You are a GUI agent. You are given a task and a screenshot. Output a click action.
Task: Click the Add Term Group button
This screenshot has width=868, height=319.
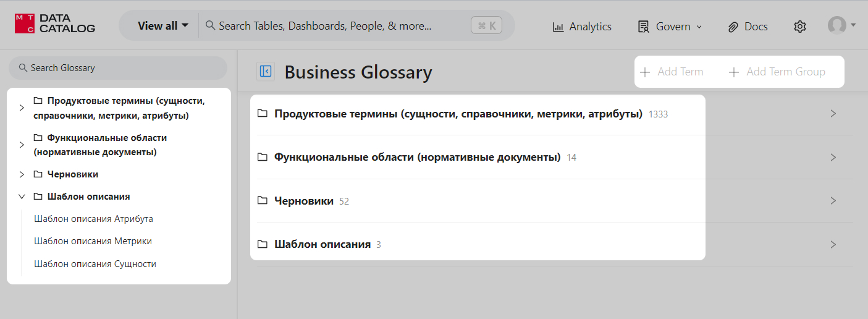777,72
